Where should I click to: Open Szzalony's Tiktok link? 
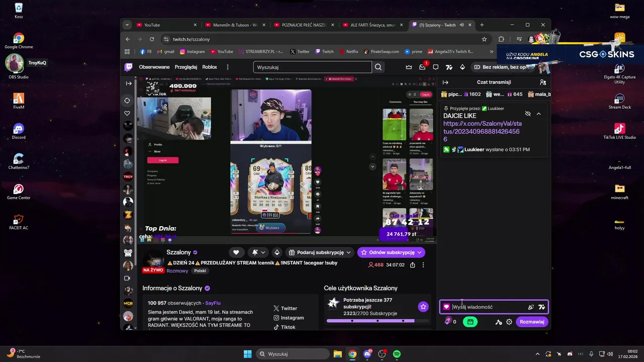(284, 327)
